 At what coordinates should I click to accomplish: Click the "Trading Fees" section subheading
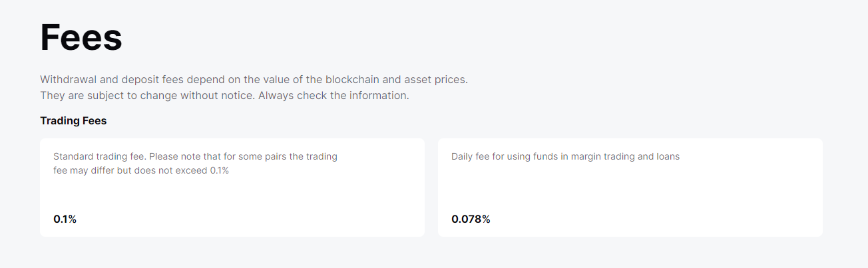[x=73, y=121]
